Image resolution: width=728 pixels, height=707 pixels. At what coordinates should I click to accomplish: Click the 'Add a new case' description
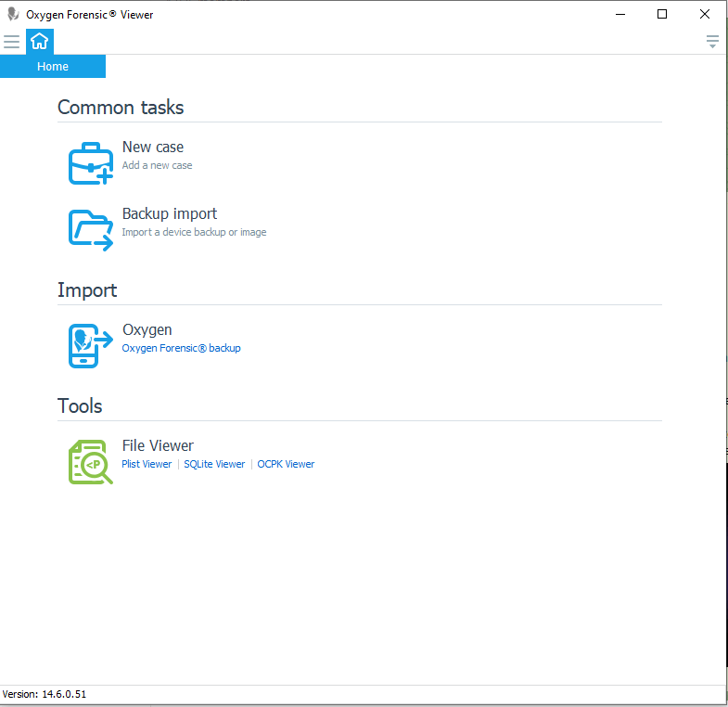pyautogui.click(x=157, y=165)
